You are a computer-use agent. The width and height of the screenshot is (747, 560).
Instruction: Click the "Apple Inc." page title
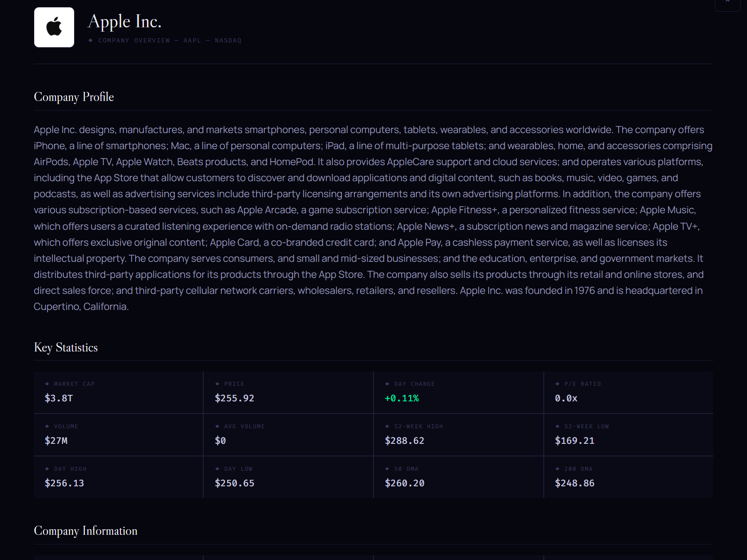(x=125, y=21)
